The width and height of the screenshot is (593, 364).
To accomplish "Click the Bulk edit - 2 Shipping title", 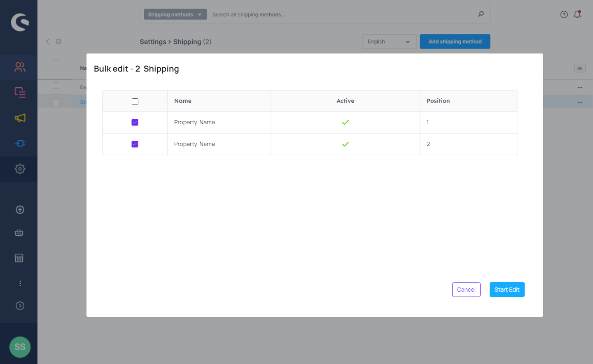I will point(136,69).
